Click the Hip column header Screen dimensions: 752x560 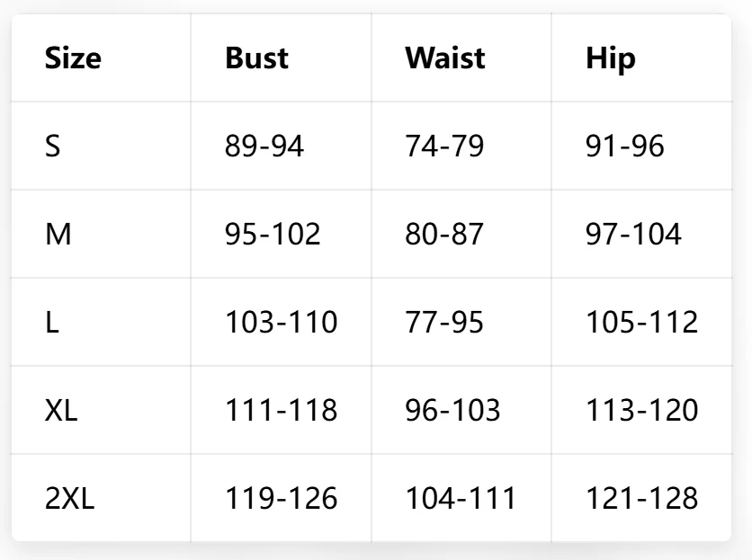[611, 59]
